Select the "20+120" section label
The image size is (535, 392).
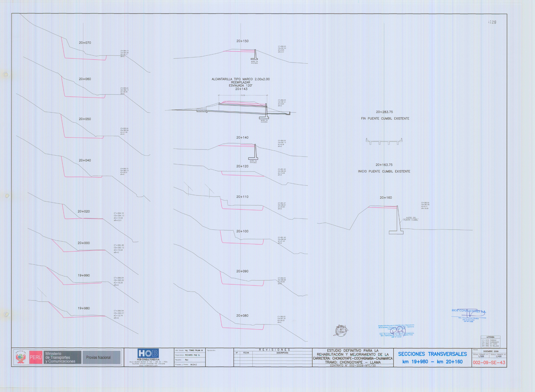[x=242, y=166]
